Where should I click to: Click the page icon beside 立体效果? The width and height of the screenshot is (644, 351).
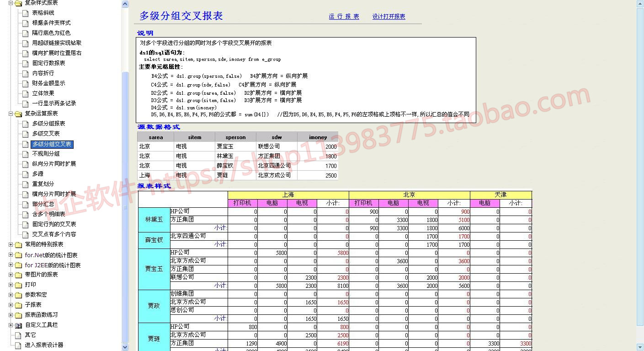pos(25,93)
